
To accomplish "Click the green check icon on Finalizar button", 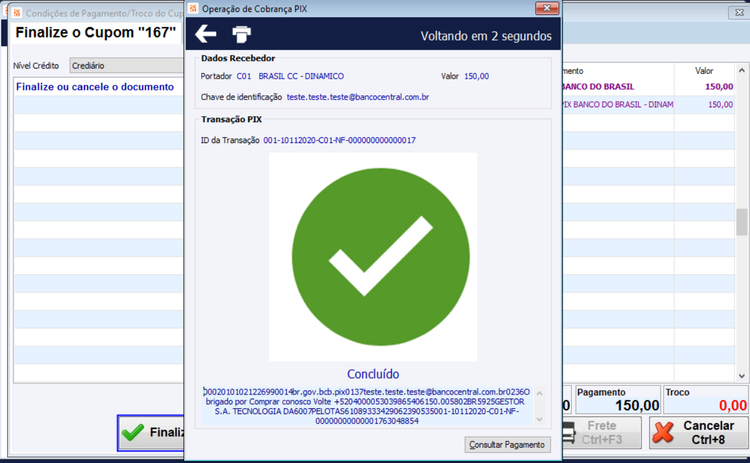I will pos(132,432).
